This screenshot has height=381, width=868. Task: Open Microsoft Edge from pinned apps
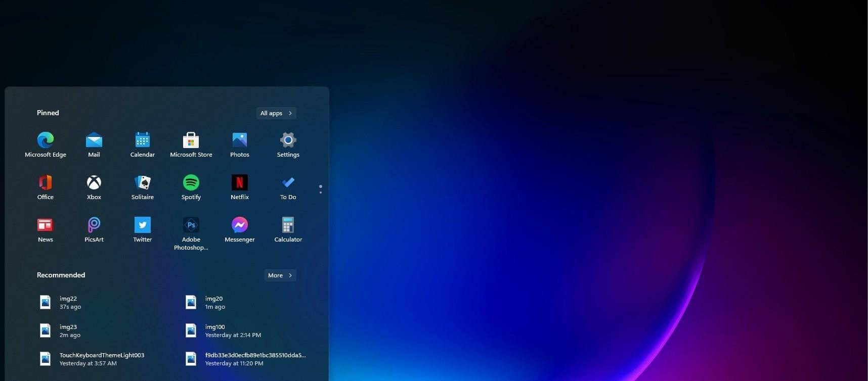pyautogui.click(x=46, y=145)
